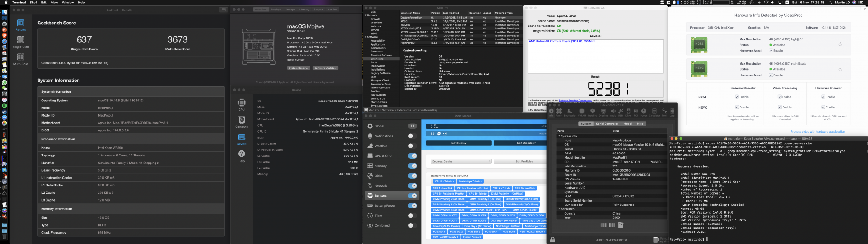This screenshot has height=244, width=868.
Task: Open Wi-Fi status in menu bar
Action: pyautogui.click(x=766, y=3)
